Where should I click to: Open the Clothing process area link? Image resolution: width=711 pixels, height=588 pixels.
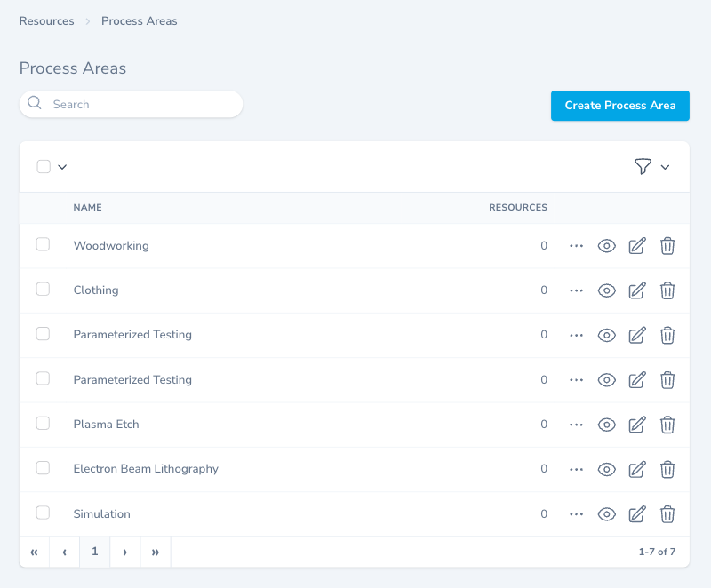[x=95, y=290]
